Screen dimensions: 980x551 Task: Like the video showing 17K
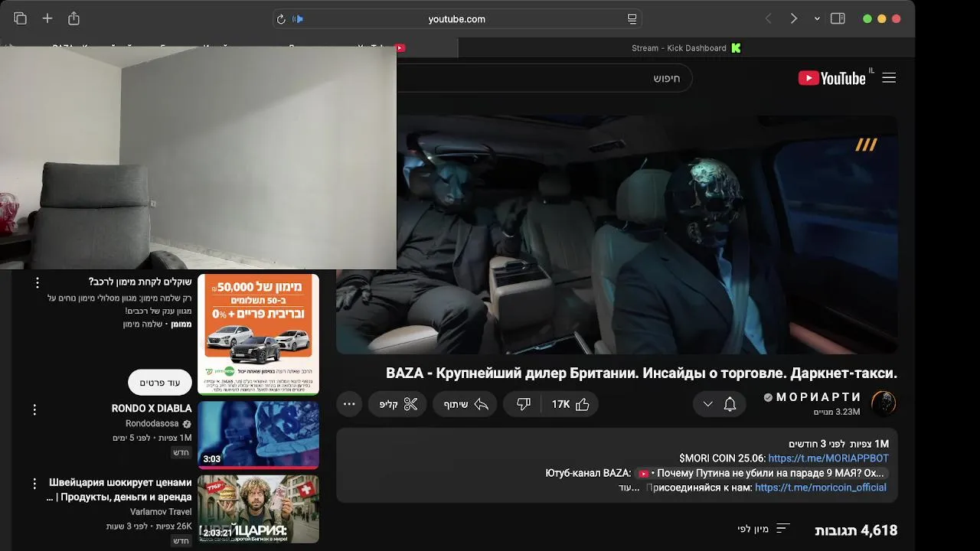click(x=570, y=404)
